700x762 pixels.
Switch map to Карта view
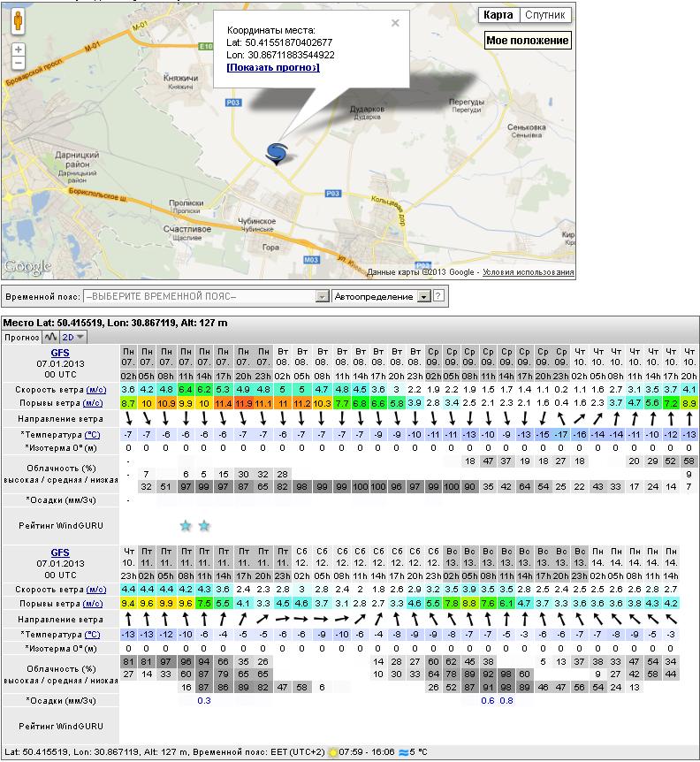point(498,15)
